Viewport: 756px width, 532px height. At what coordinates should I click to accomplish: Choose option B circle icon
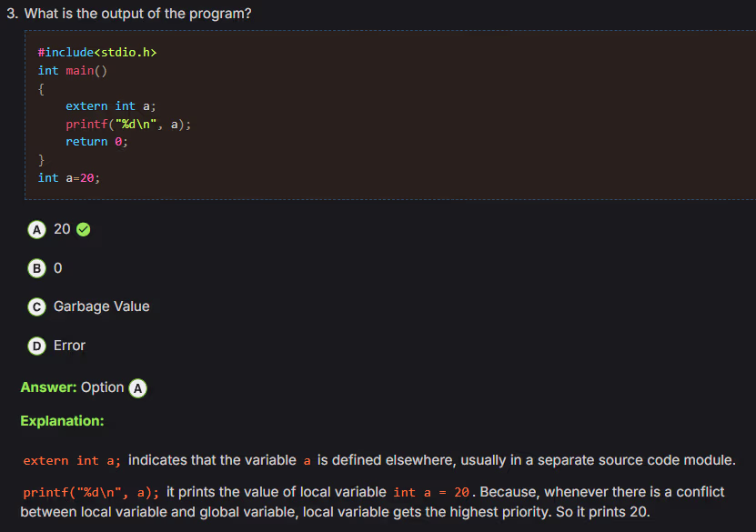click(36, 268)
